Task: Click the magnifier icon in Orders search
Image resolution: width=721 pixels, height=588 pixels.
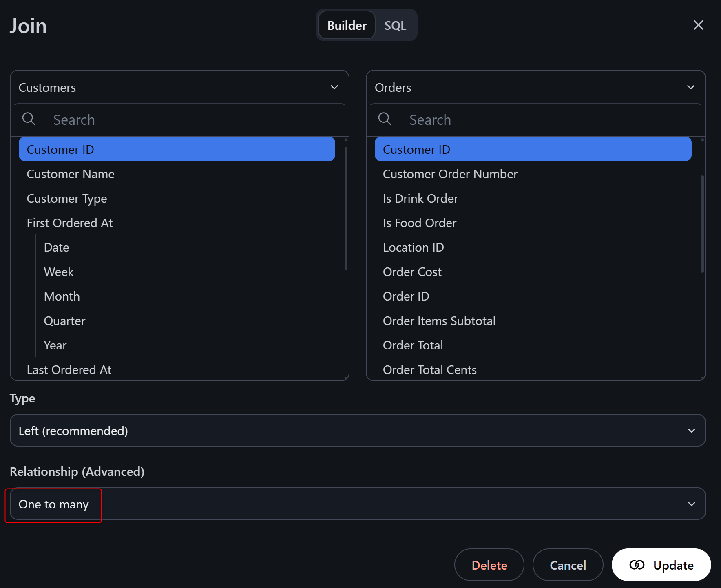Action: coord(385,119)
